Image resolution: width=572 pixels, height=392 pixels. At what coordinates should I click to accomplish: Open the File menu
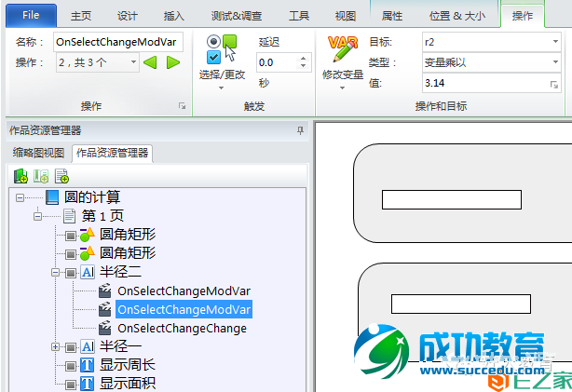[x=31, y=15]
